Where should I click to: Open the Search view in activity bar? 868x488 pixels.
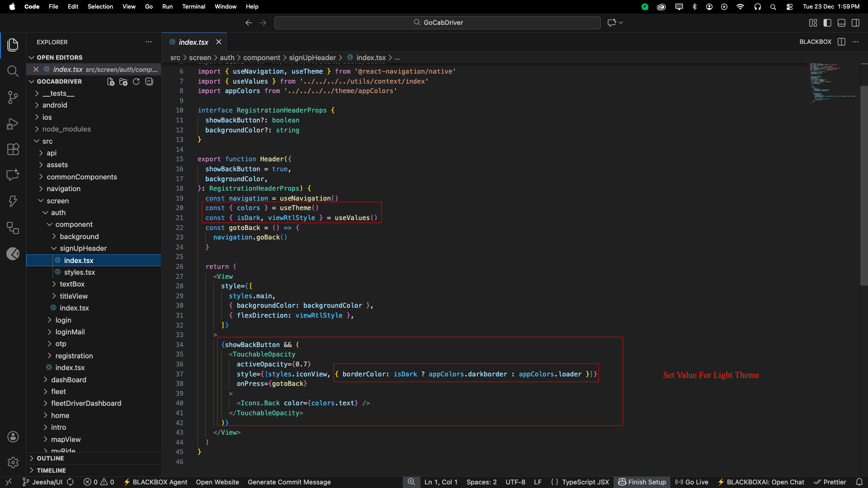(x=13, y=71)
